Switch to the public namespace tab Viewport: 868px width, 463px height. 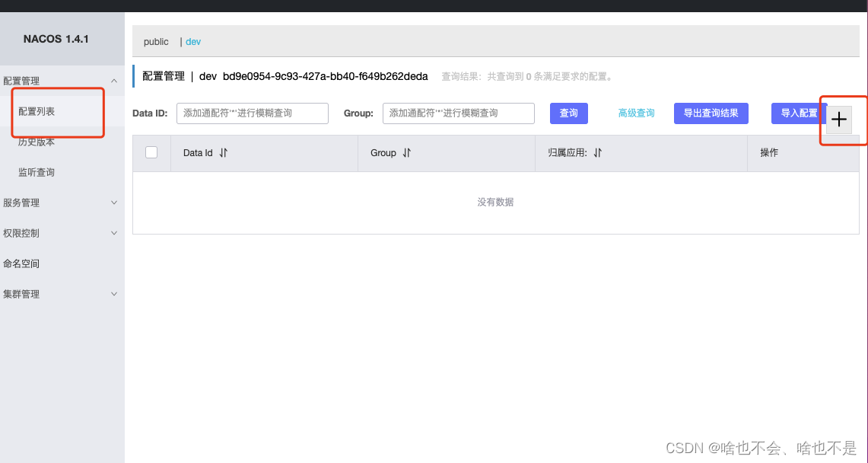click(156, 41)
